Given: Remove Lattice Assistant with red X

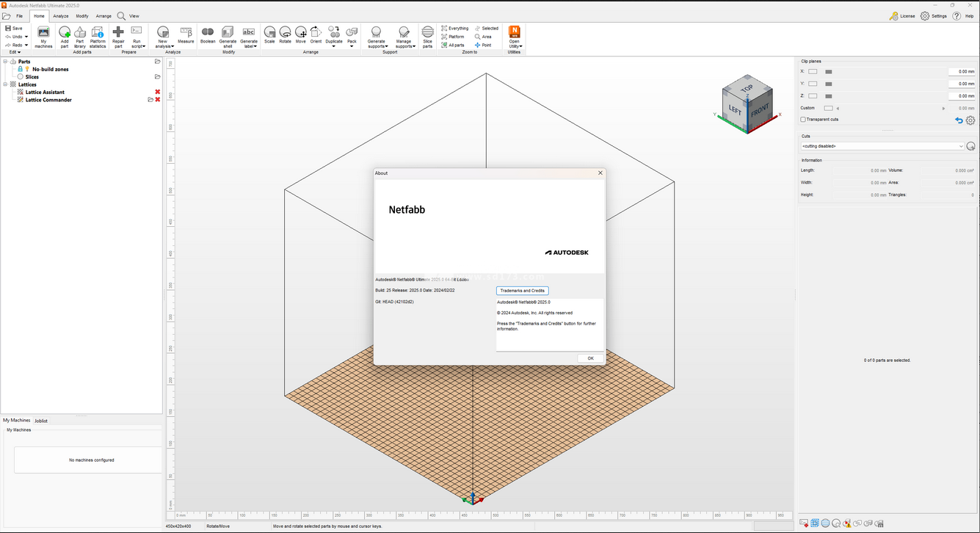Looking at the screenshot, I should tap(157, 92).
